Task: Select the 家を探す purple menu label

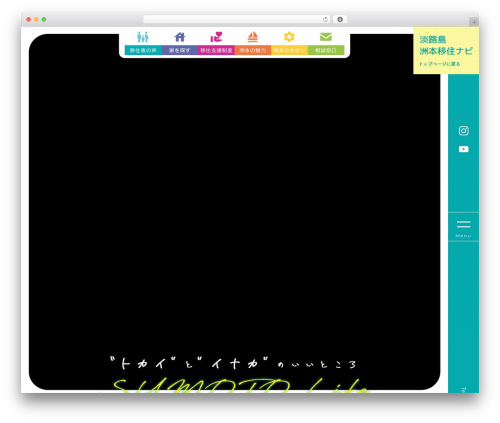Action: pos(180,50)
